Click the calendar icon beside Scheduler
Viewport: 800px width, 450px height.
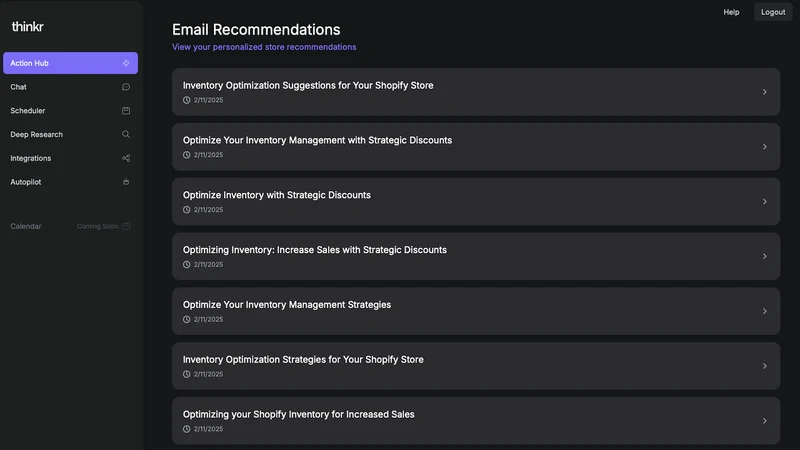(126, 111)
